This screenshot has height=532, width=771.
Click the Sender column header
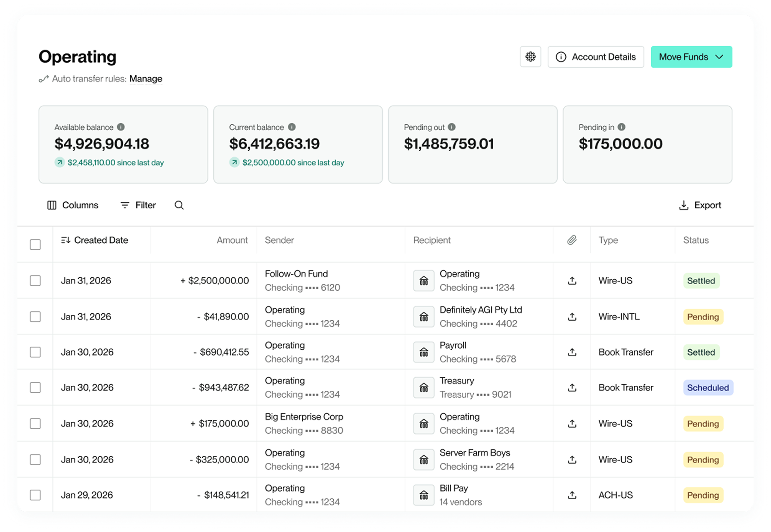(x=279, y=240)
